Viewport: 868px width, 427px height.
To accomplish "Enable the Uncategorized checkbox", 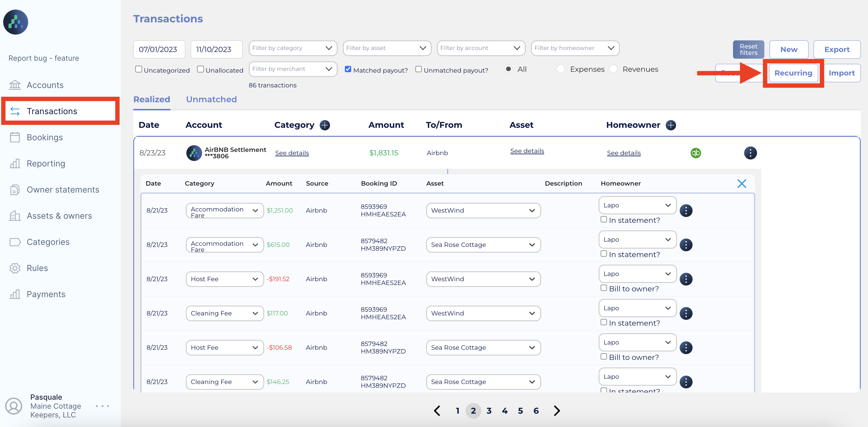I will click(x=138, y=69).
